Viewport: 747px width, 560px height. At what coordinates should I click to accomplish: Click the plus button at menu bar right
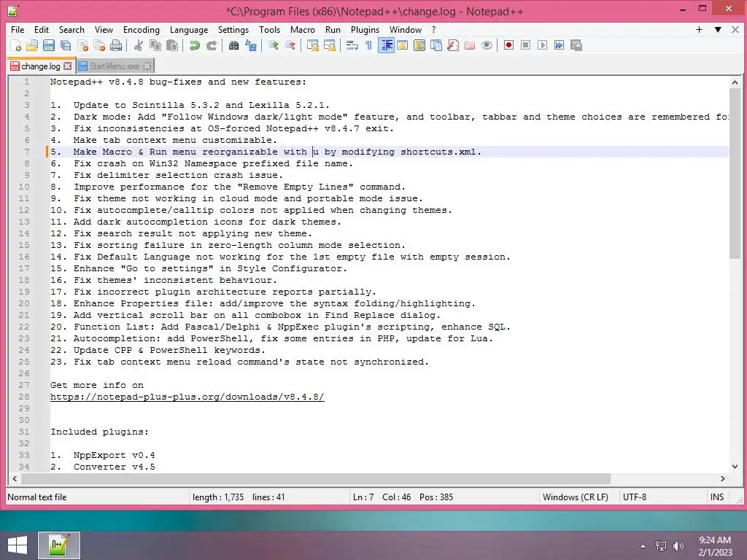pos(699,29)
